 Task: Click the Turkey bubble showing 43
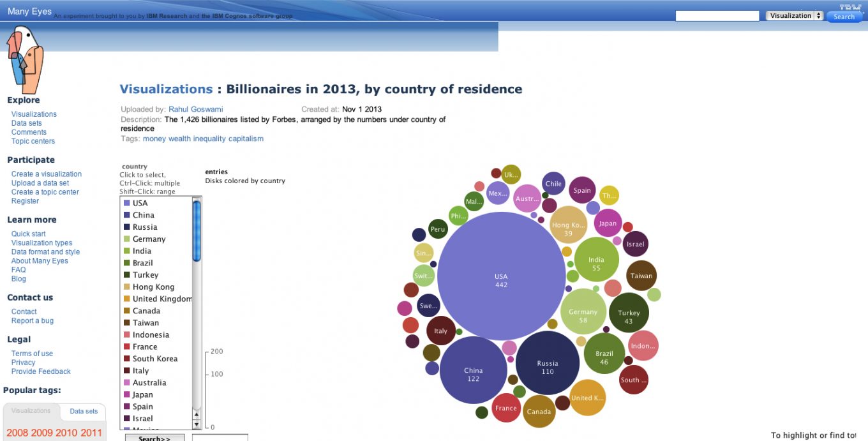629,313
